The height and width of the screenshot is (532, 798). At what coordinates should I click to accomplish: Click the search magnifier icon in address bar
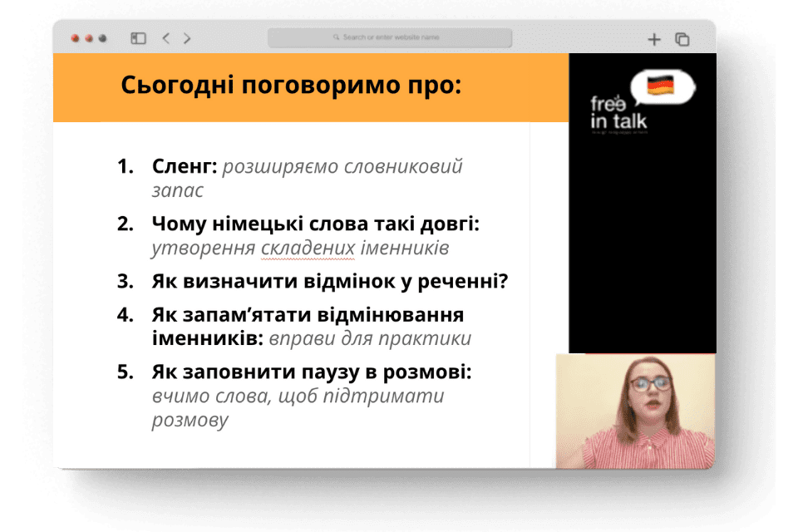point(337,37)
